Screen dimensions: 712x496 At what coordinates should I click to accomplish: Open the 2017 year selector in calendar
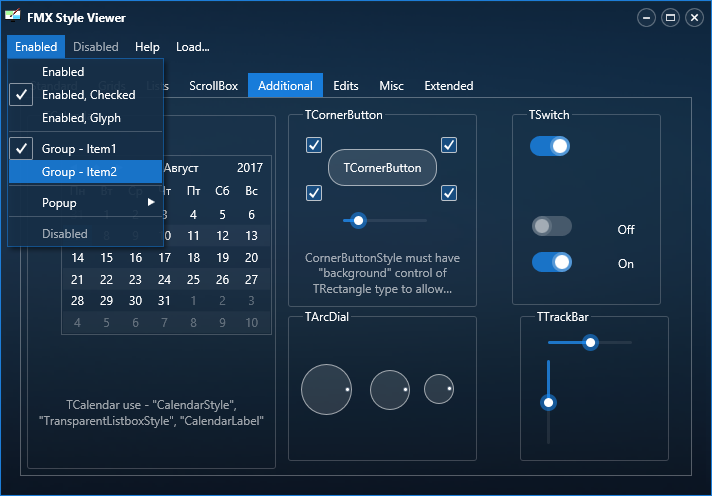coord(250,168)
